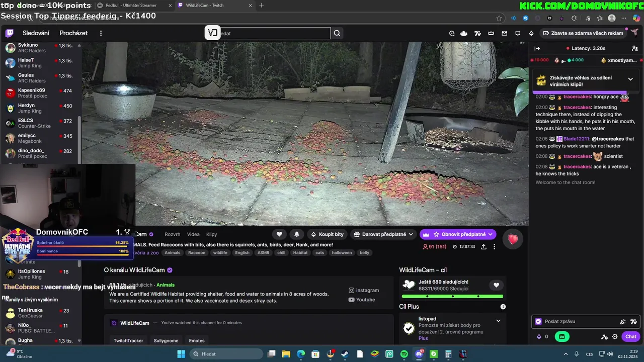Viewport: 644px width, 362px height.
Task: Expand the viral clips banner chevron
Action: pyautogui.click(x=630, y=79)
